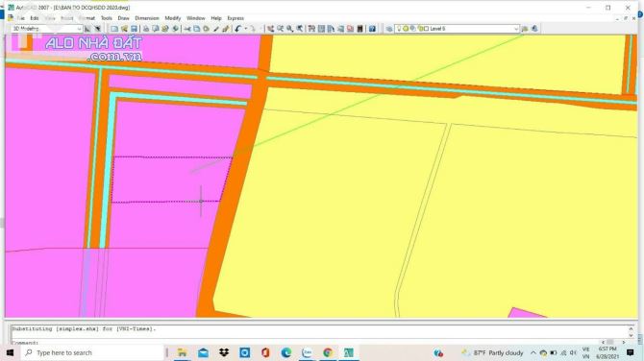Click the Plot print icon
The width and height of the screenshot is (644, 361).
tap(146, 29)
